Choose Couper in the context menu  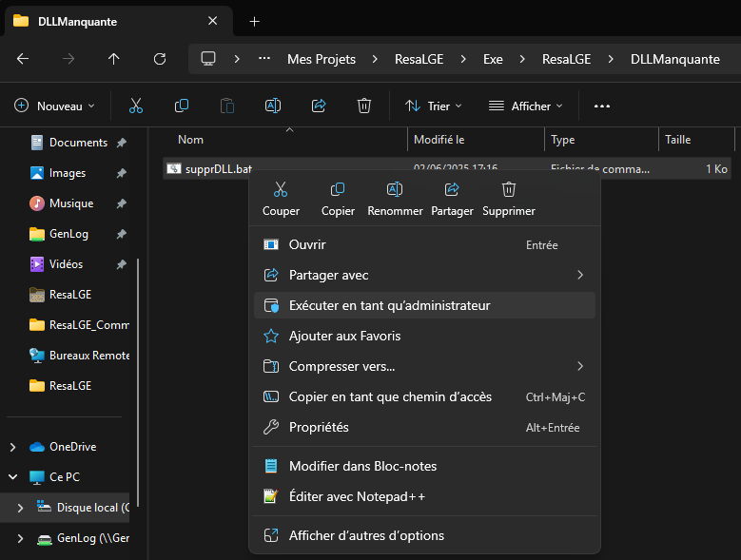click(x=281, y=199)
